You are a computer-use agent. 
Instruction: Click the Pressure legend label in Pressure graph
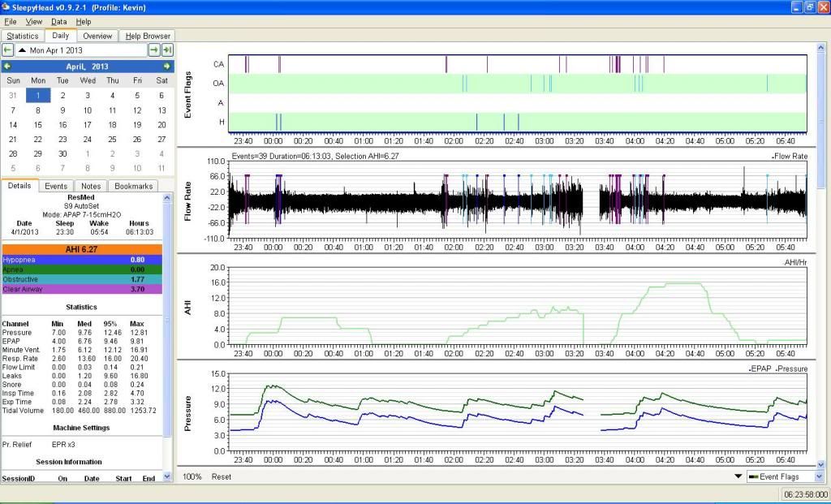792,368
